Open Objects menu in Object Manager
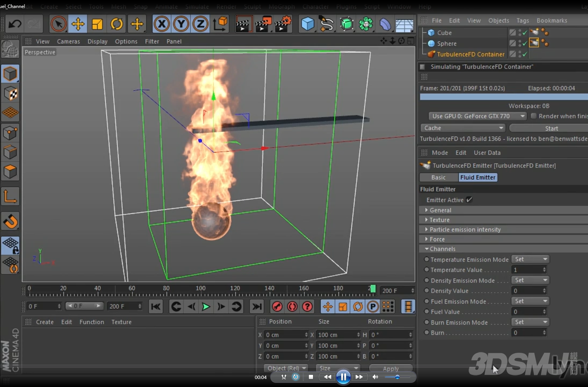The image size is (588, 387). coord(499,21)
